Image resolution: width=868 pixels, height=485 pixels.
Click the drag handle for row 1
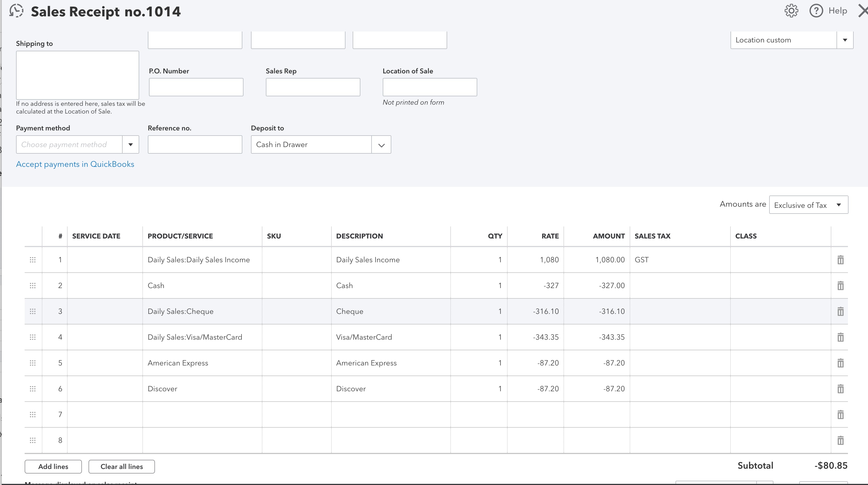(x=33, y=259)
